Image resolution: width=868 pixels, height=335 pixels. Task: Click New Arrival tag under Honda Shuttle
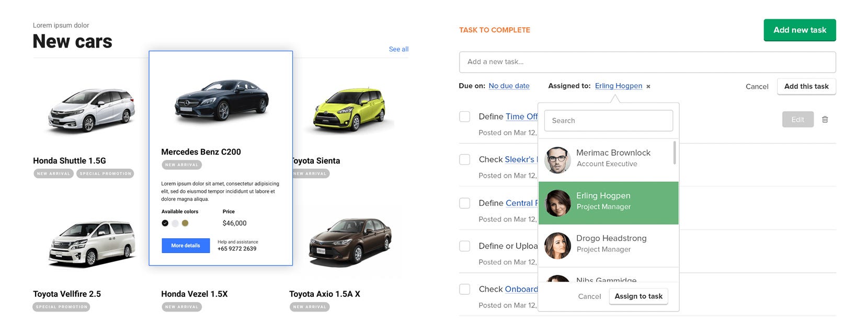(53, 174)
